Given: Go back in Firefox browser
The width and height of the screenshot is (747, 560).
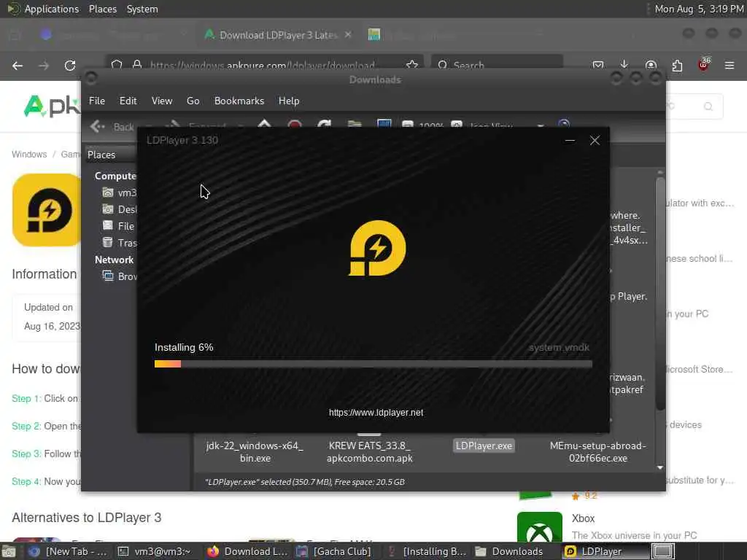Looking at the screenshot, I should 18,66.
